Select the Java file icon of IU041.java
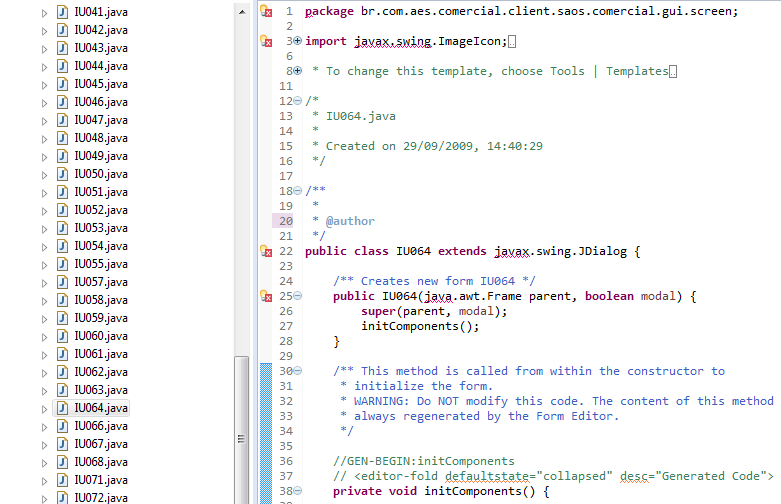Image resolution: width=781 pixels, height=504 pixels. click(x=62, y=12)
